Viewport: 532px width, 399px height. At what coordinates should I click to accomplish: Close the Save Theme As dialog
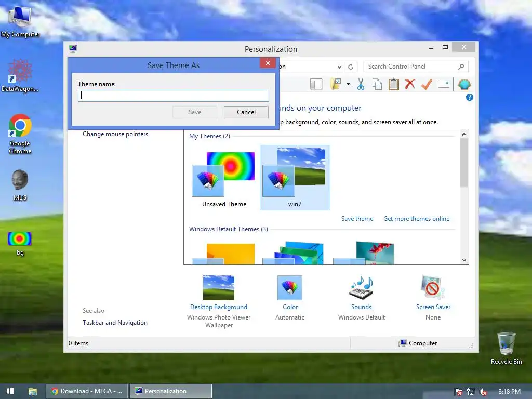pyautogui.click(x=268, y=63)
